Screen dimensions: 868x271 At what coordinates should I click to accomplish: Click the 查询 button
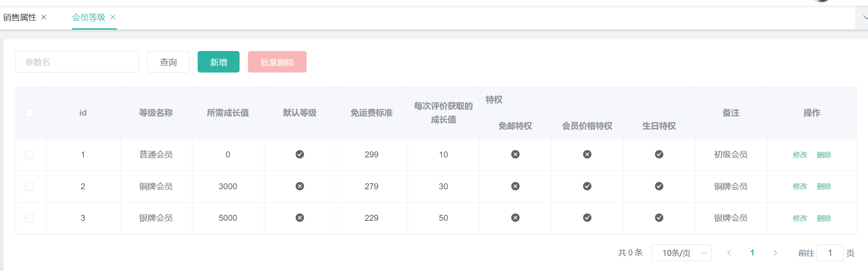(x=168, y=62)
